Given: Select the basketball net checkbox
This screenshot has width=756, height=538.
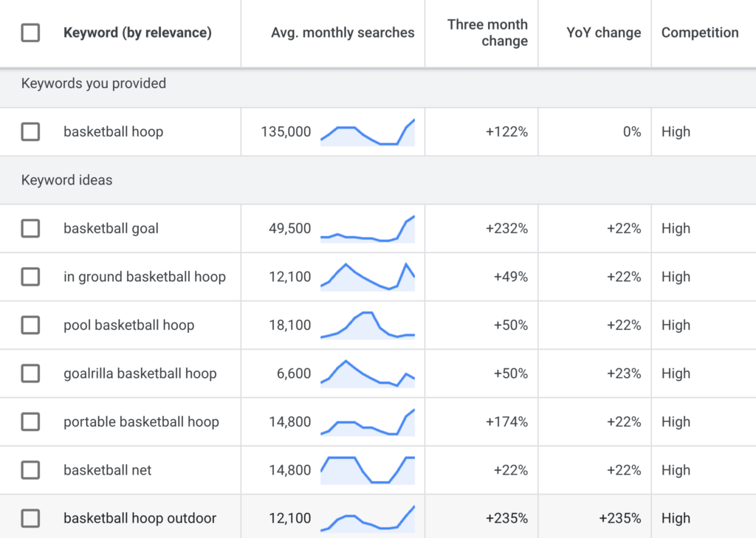Looking at the screenshot, I should [x=30, y=470].
